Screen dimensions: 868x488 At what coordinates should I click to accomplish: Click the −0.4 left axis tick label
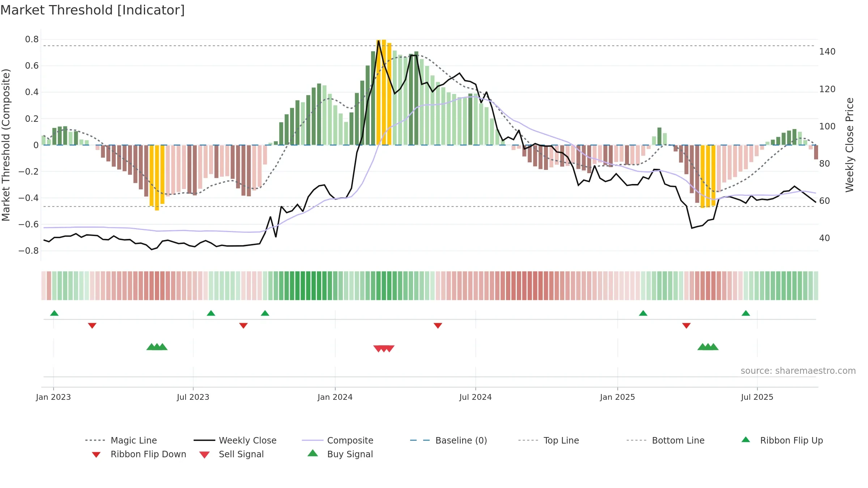pyautogui.click(x=29, y=198)
